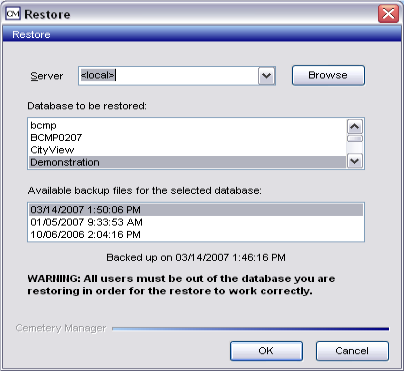The height and width of the screenshot is (371, 404).
Task: Open the Server dropdown list
Action: (266, 76)
